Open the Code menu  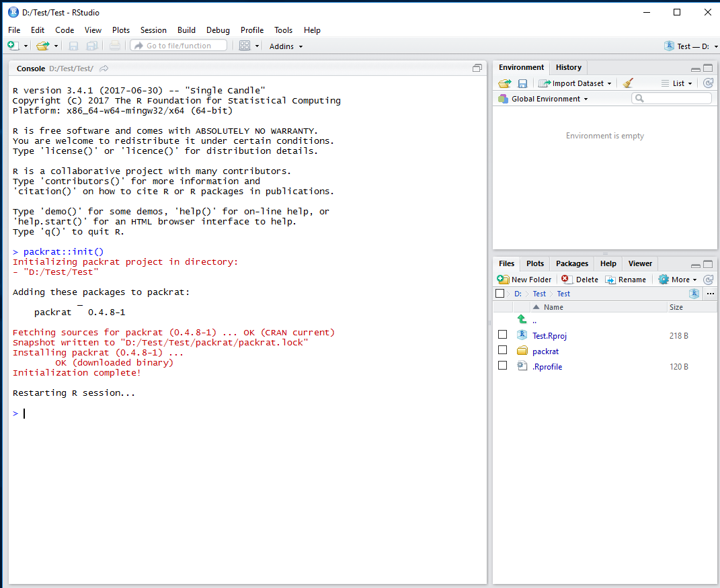pos(65,30)
